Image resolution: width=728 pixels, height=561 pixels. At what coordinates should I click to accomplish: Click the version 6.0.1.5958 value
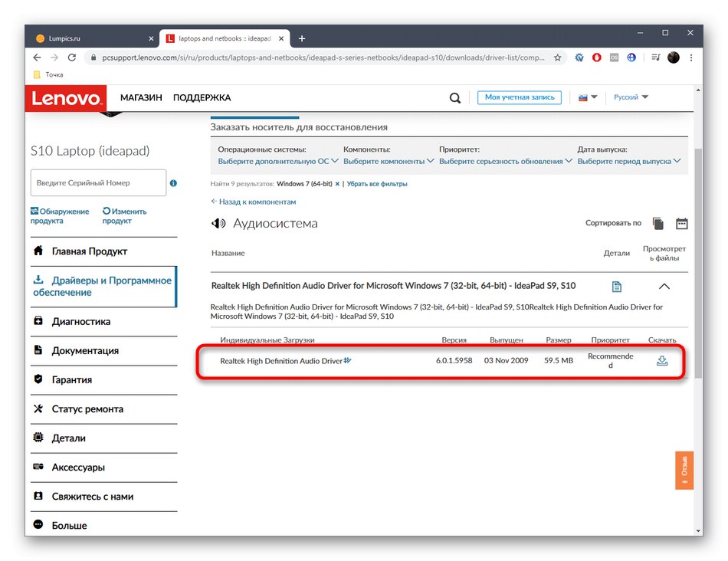click(454, 360)
